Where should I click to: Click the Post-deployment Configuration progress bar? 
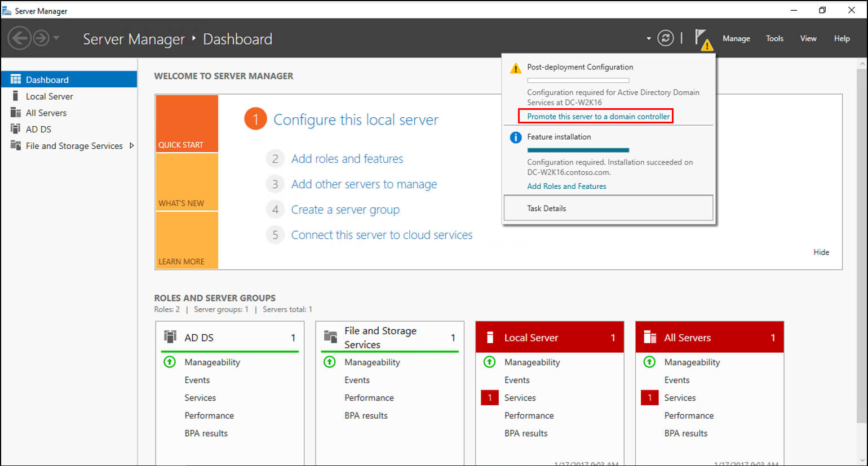tap(578, 81)
